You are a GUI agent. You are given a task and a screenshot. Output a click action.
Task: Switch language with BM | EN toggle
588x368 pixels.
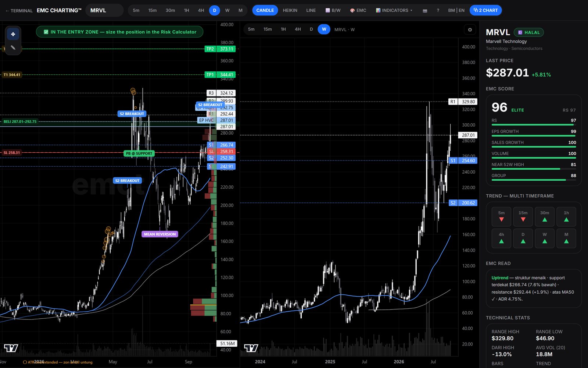[x=456, y=11]
